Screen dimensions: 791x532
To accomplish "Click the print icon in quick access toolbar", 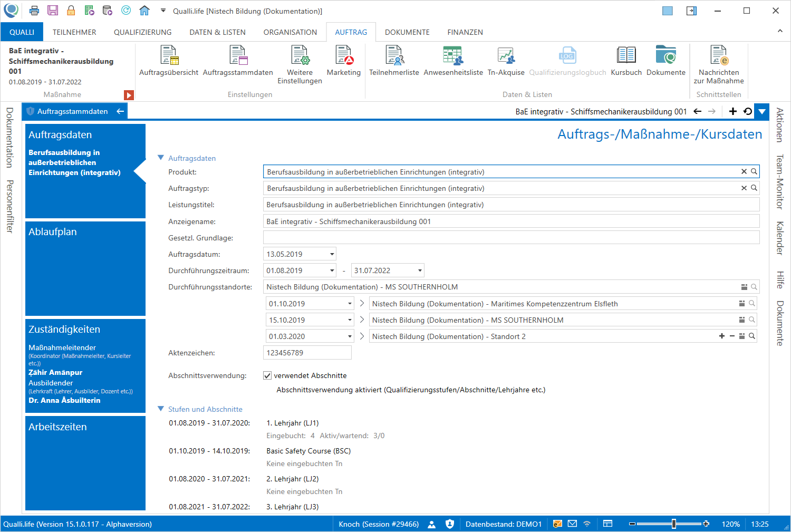I will 34,11.
